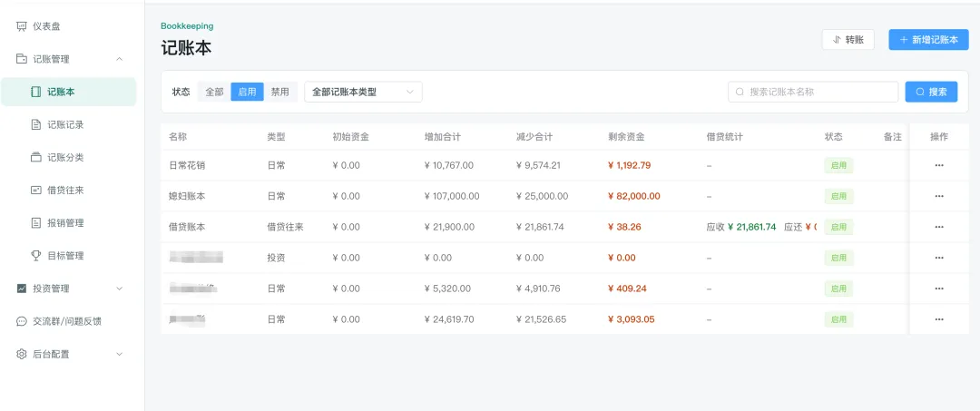
Task: Open the 全部记账本类型 dropdown
Action: [x=363, y=92]
